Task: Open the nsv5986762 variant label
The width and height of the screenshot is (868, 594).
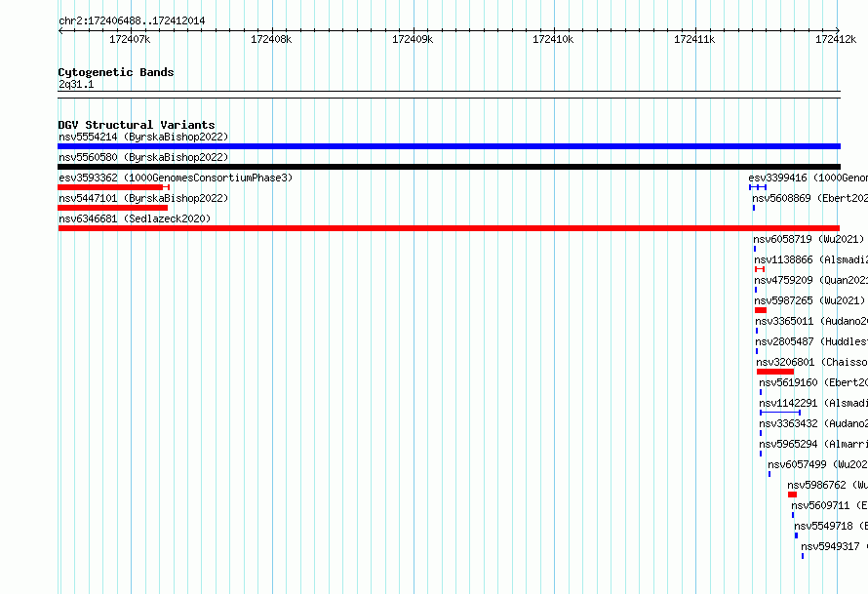Action: (828, 485)
